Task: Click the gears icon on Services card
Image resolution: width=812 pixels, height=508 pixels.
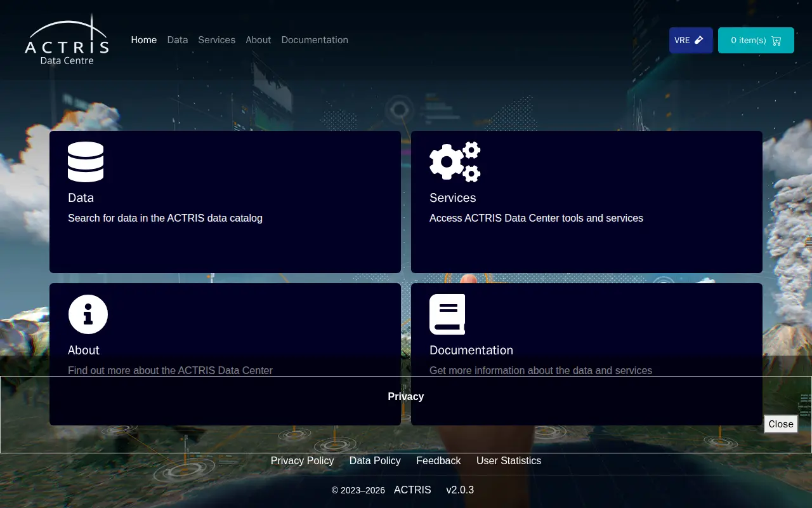Action: 455,162
